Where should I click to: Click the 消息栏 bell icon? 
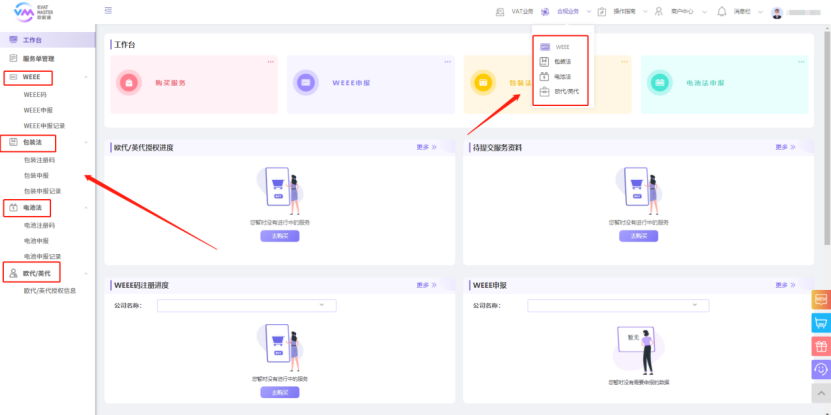coord(721,11)
